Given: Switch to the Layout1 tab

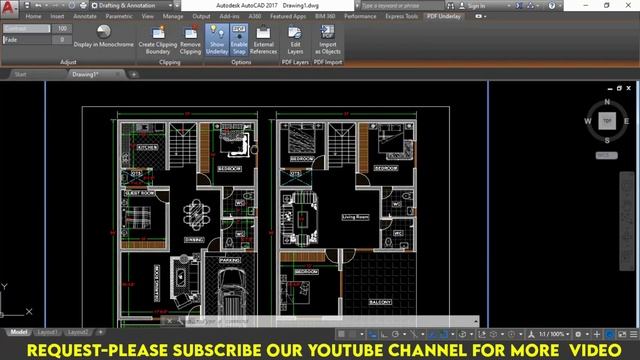Looking at the screenshot, I should 47,332.
